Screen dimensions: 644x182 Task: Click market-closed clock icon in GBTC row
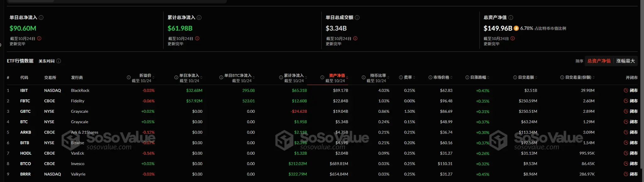coord(626,111)
